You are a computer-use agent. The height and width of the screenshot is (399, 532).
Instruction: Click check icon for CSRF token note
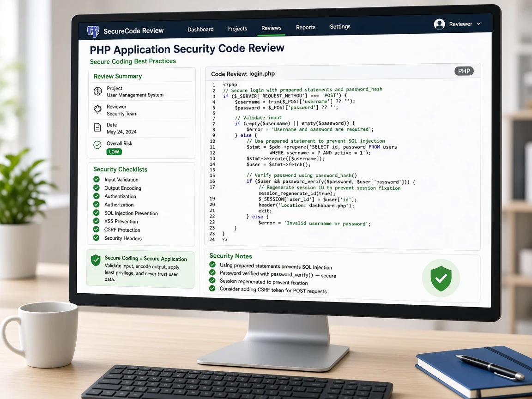[212, 288]
